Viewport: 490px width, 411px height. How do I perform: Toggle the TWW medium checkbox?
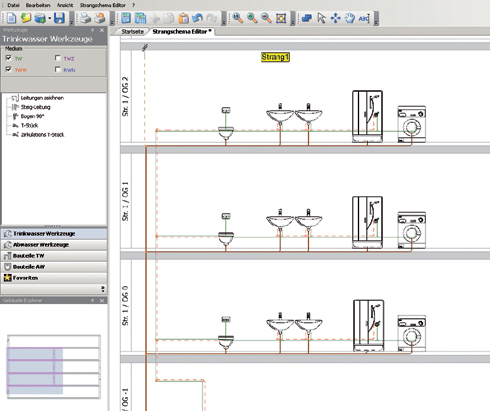tap(9, 69)
